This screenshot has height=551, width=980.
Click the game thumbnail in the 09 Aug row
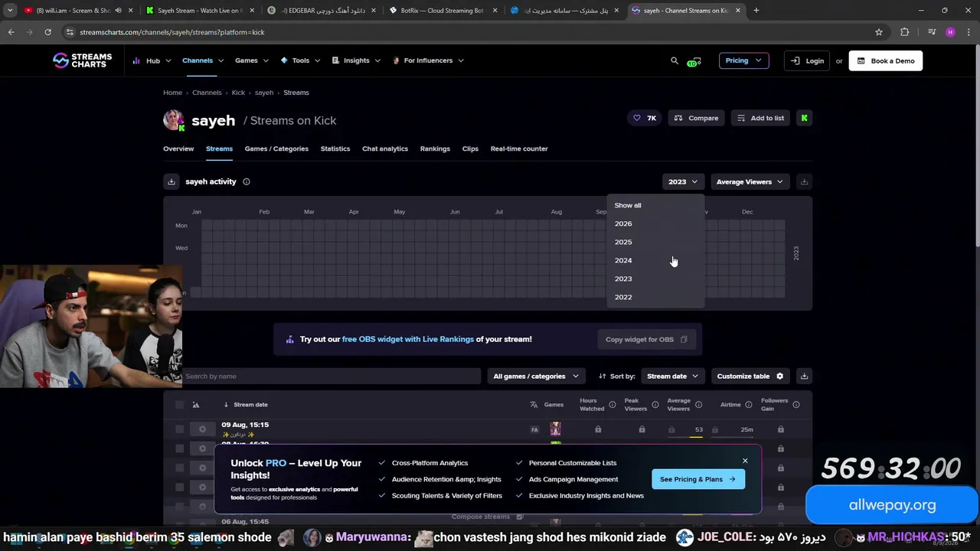556,429
